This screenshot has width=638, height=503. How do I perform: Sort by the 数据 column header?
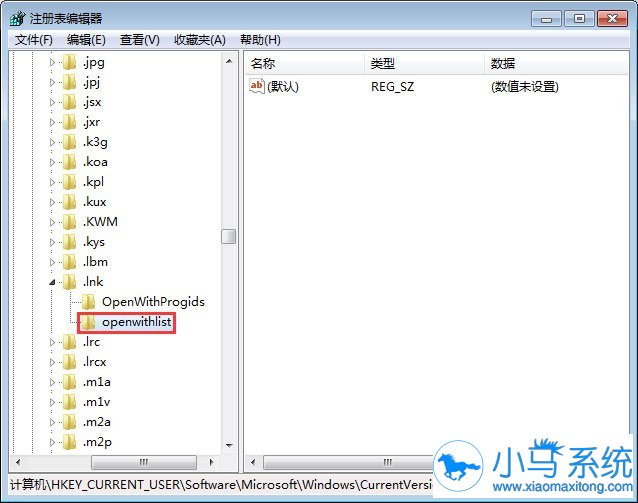[556, 63]
